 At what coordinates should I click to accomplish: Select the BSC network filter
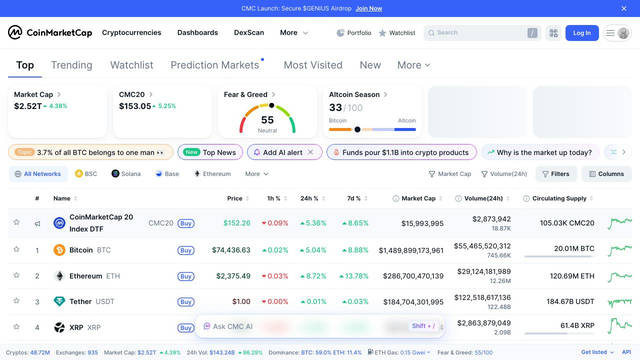click(x=86, y=173)
